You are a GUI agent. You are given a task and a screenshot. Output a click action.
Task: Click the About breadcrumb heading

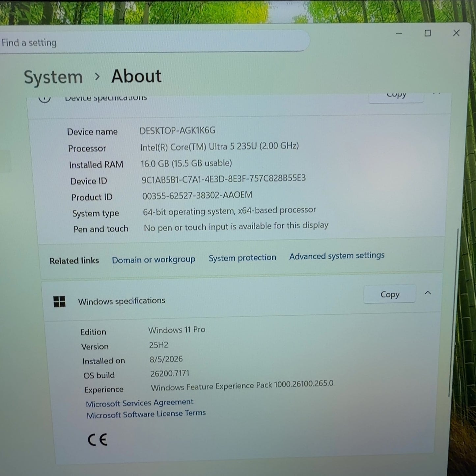[x=136, y=76]
